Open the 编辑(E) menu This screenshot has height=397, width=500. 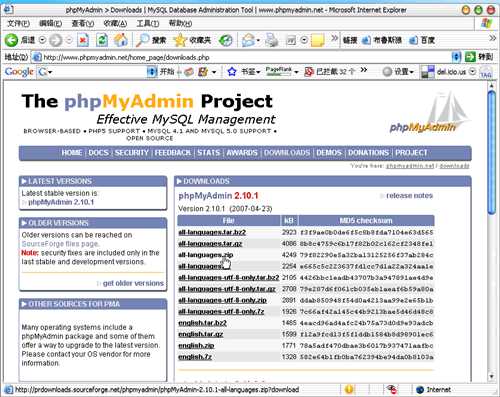(x=50, y=23)
